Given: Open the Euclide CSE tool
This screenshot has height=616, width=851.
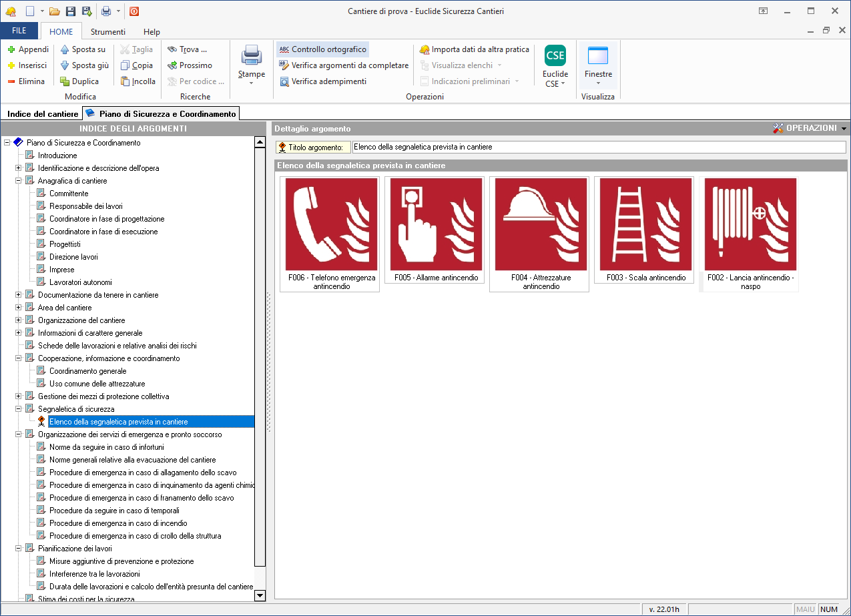Looking at the screenshot, I should click(555, 56).
